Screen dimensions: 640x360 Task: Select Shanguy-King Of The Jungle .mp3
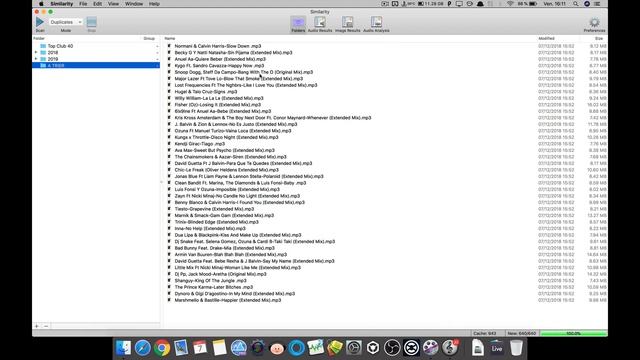(x=211, y=281)
